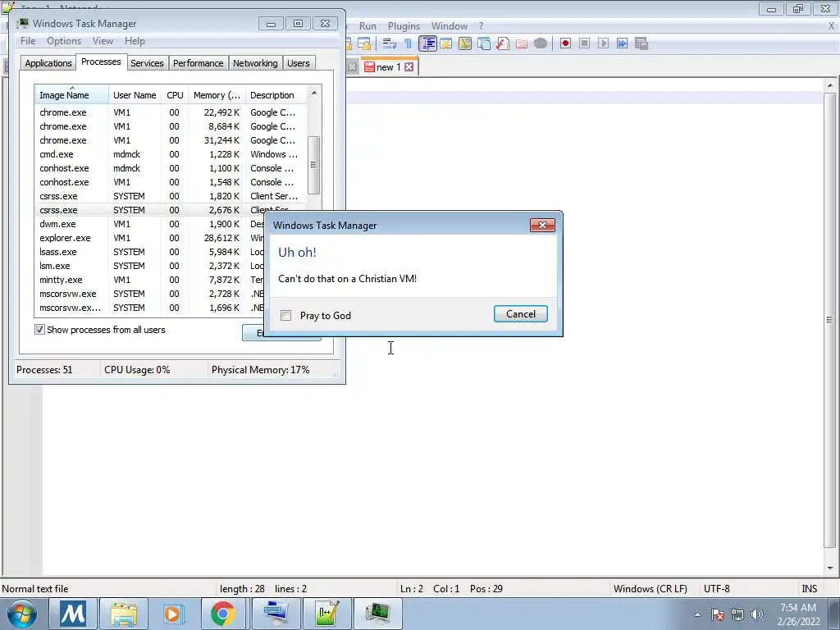The height and width of the screenshot is (630, 840).
Task: Toggle the indent guide toolbar icon
Action: click(x=427, y=43)
